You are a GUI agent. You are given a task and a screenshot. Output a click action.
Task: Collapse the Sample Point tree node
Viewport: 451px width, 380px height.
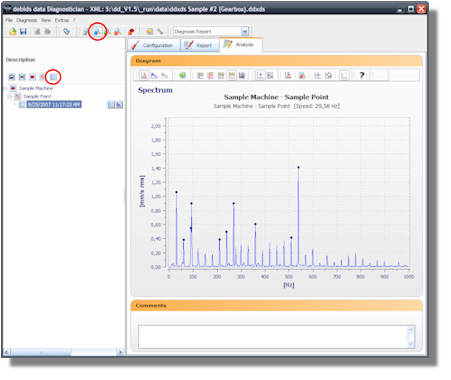(10, 96)
